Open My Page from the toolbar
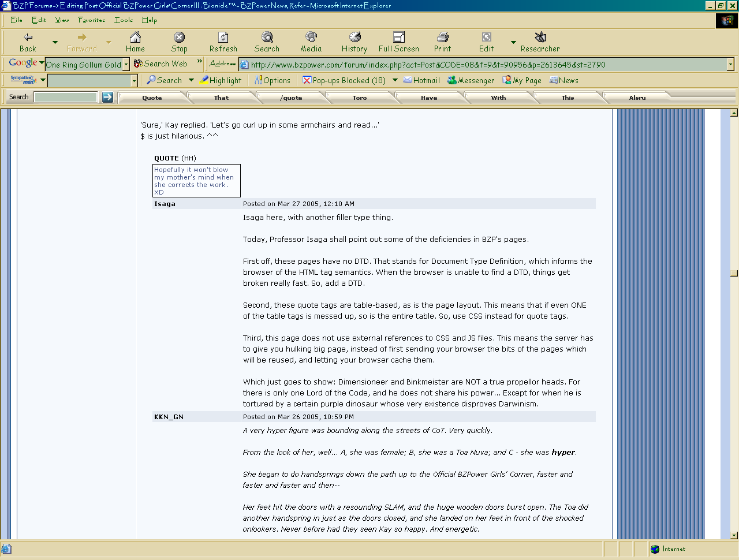739x560 pixels. click(x=522, y=80)
